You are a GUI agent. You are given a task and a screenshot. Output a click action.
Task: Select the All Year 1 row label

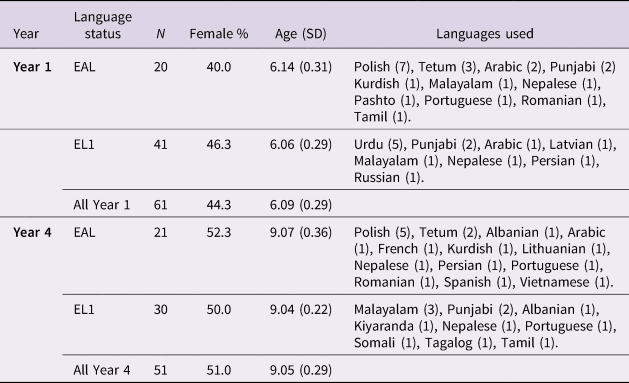click(x=102, y=205)
